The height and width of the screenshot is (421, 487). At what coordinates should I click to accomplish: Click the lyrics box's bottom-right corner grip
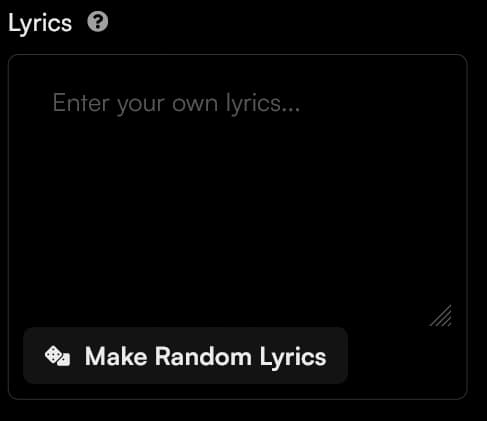click(x=441, y=315)
